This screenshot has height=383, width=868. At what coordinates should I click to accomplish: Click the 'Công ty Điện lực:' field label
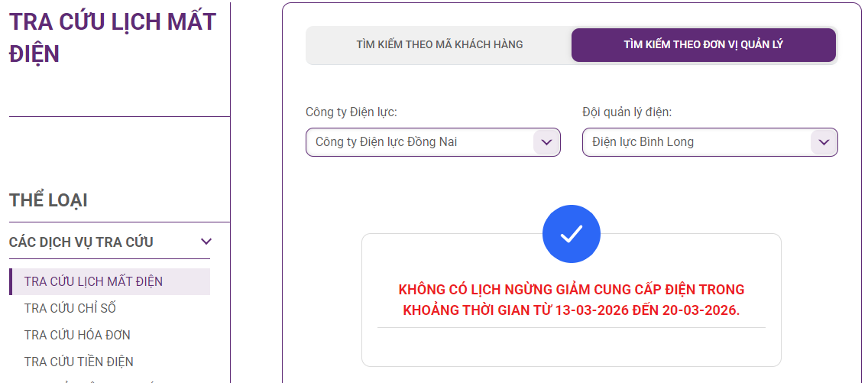tap(351, 112)
